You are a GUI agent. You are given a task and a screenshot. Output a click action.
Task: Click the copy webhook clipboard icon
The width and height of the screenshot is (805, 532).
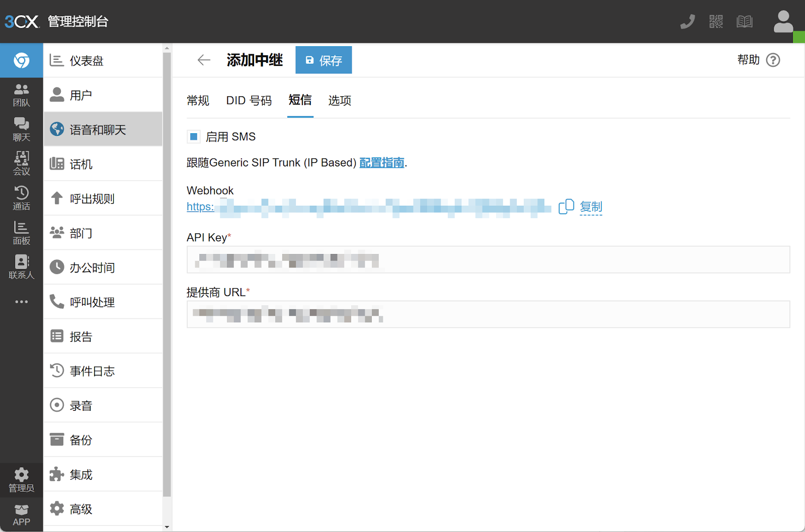point(566,207)
